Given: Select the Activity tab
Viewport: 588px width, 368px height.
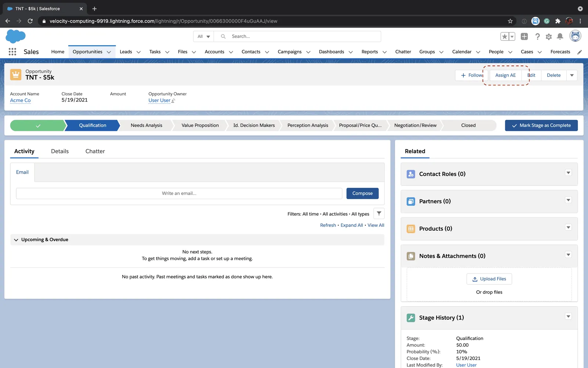Looking at the screenshot, I should (x=24, y=151).
